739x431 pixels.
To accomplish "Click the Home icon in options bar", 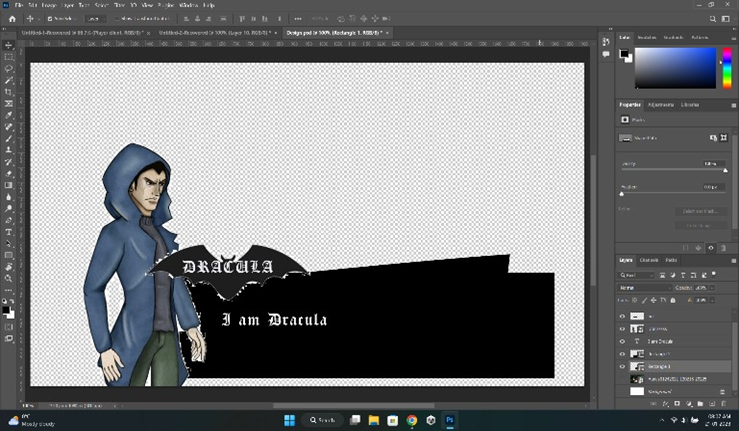I will (x=13, y=19).
